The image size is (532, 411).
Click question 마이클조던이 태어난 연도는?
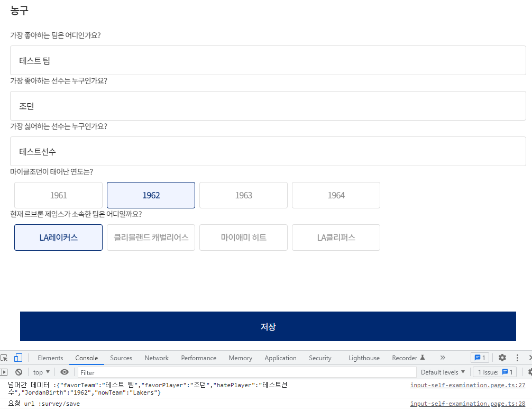52,172
